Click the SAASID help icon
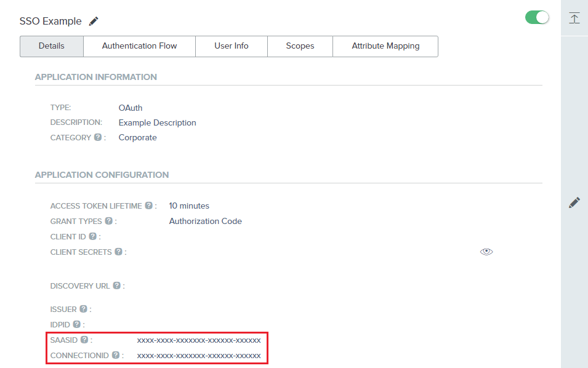Screen dimensions: 588x368 [x=83, y=340]
